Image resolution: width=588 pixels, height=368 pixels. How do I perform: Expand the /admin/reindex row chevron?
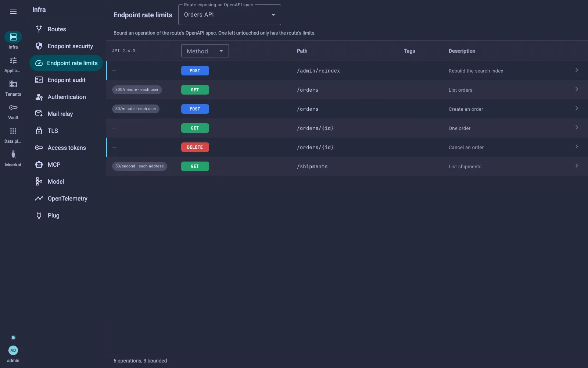[x=577, y=70]
